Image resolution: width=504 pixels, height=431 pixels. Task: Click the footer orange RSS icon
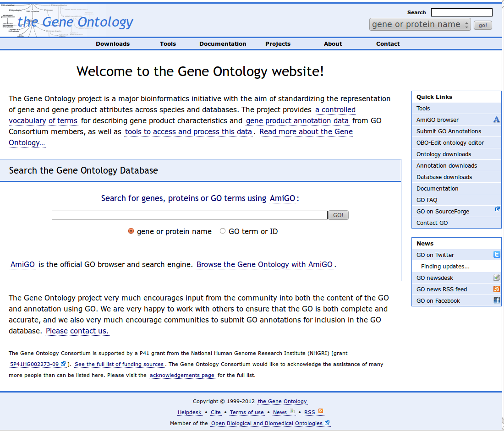(320, 411)
